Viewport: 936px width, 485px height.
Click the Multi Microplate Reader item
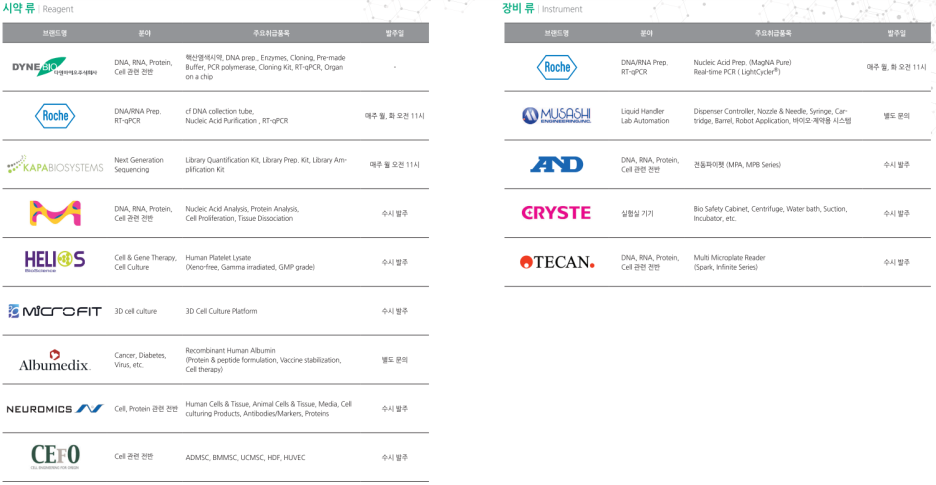729,257
